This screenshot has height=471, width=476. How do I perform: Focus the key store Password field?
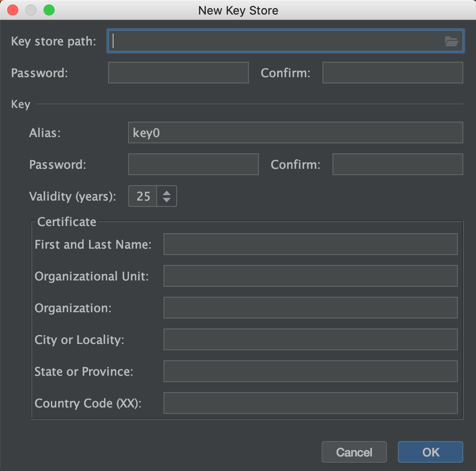point(178,73)
